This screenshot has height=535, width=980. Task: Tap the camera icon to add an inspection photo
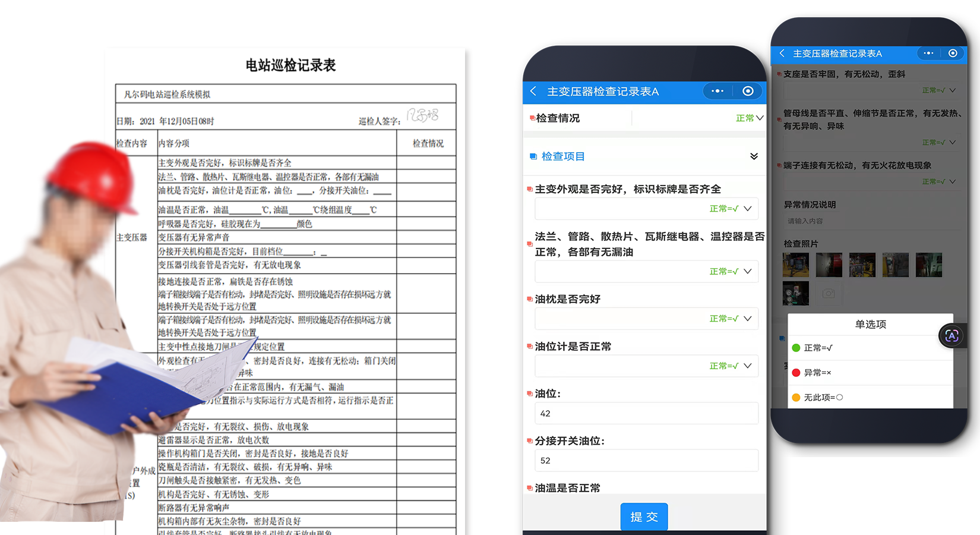[x=829, y=293]
